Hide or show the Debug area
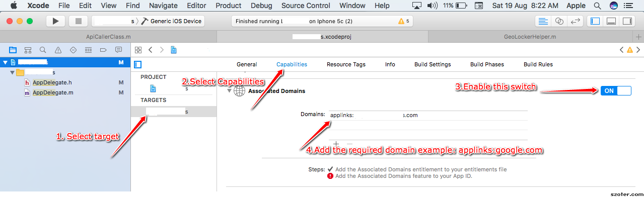644x197 pixels. coord(611,21)
